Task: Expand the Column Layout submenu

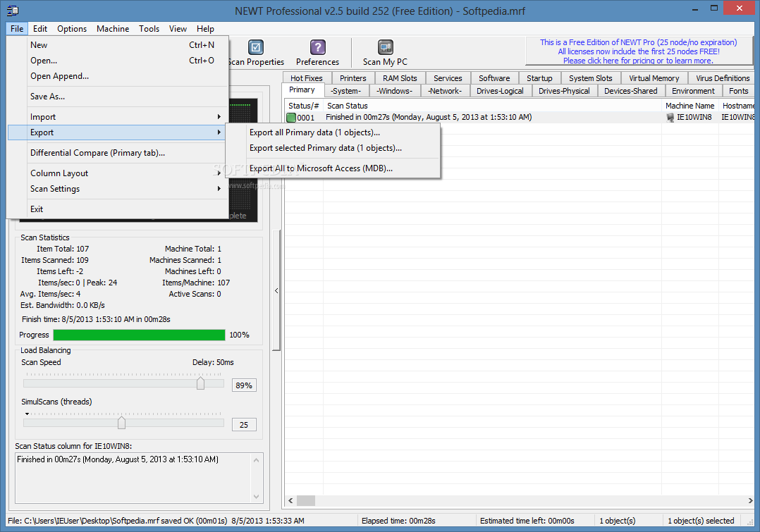Action: [117, 173]
